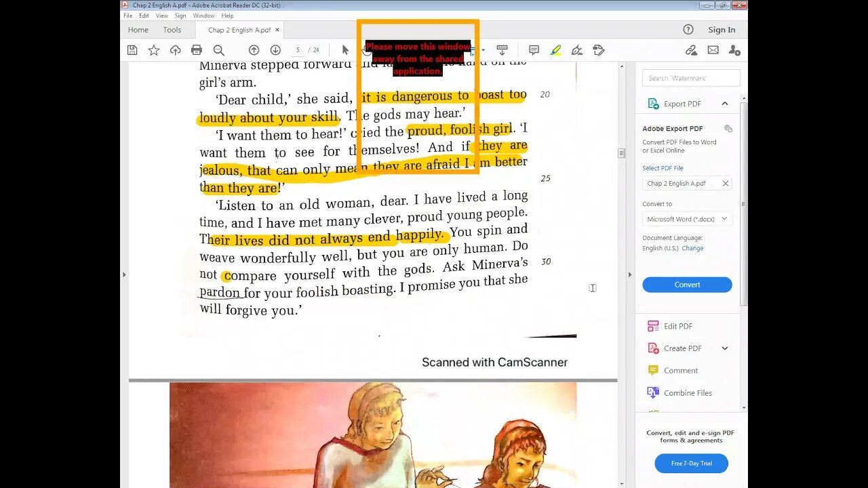Remove selected file Chap 2 English A.pdf
This screenshot has height=488, width=868.
coord(726,183)
